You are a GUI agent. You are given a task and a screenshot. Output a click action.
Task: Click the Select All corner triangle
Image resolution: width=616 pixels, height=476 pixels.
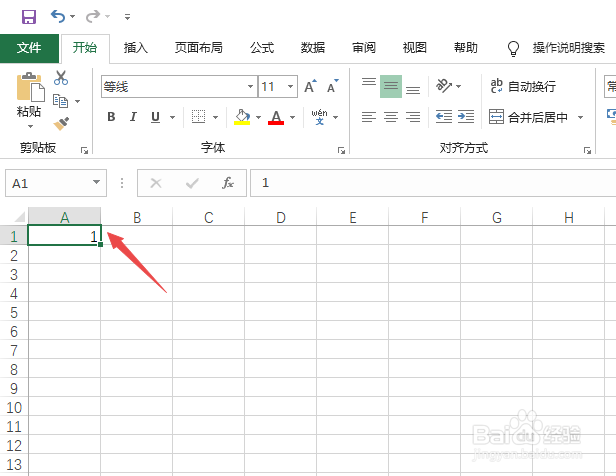click(x=20, y=217)
